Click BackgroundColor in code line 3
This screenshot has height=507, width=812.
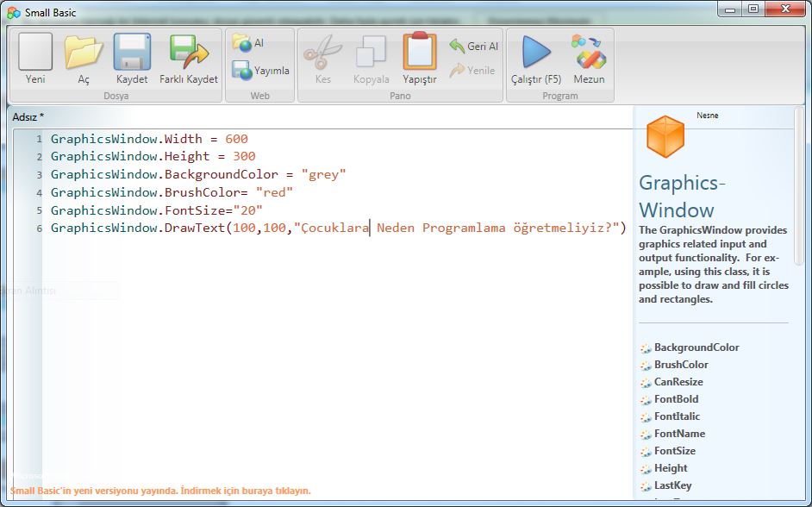pos(222,174)
